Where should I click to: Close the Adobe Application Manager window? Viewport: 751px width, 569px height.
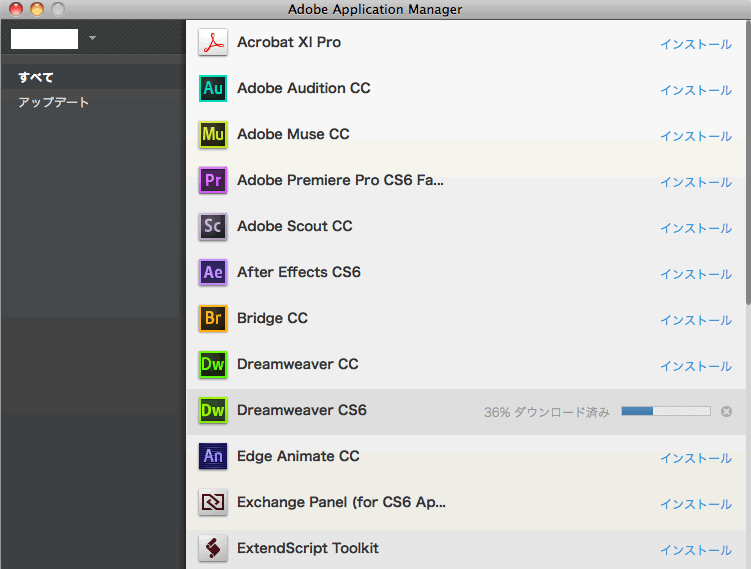click(x=16, y=9)
